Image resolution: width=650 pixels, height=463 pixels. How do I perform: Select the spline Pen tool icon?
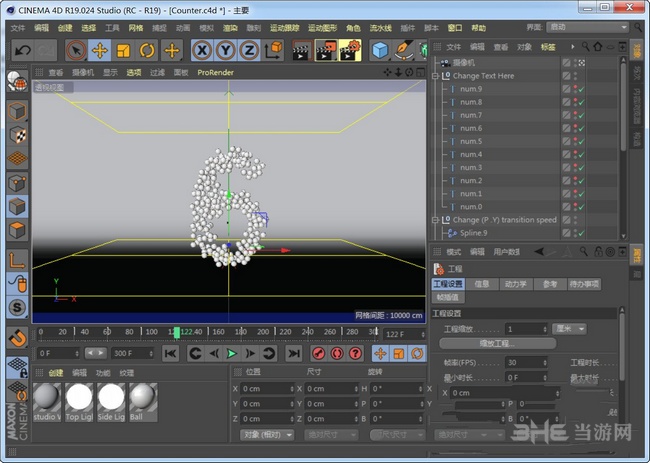[x=403, y=51]
